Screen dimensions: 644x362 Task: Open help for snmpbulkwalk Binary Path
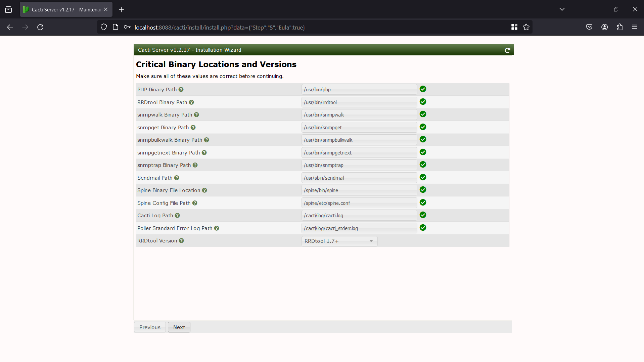[206, 140]
